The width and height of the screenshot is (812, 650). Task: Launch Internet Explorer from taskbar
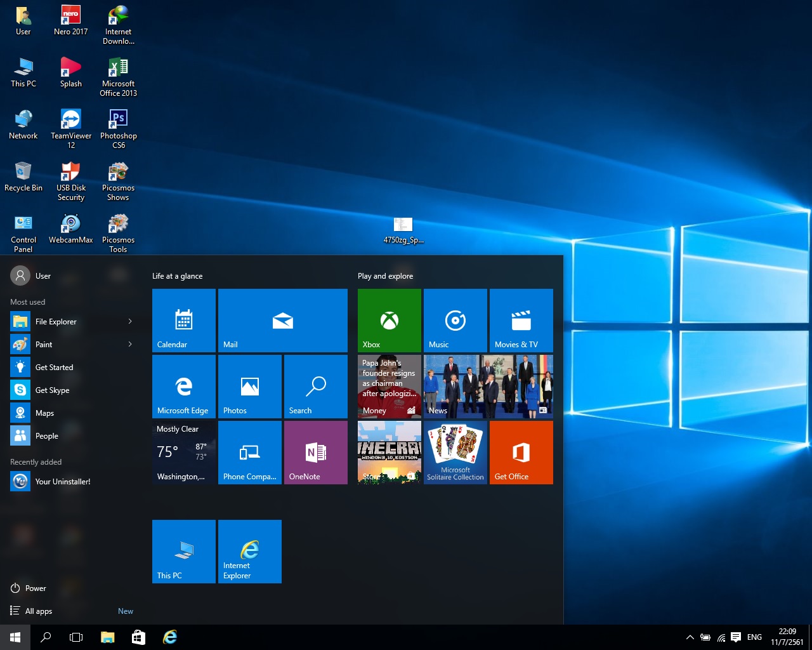(170, 637)
